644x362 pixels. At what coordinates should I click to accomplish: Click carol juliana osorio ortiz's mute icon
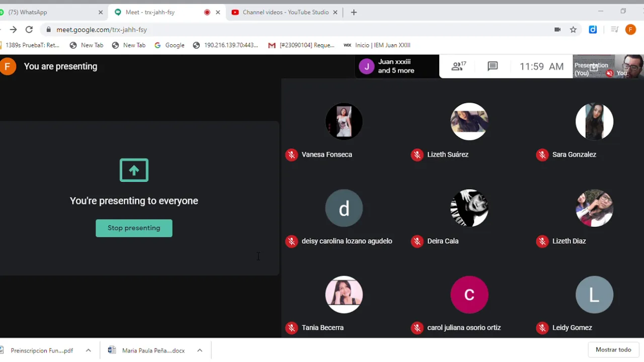coord(417,328)
